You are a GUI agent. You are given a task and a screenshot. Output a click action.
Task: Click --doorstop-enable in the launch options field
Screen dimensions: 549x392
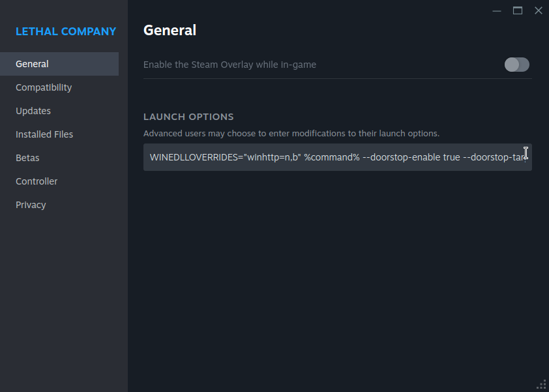(x=402, y=158)
